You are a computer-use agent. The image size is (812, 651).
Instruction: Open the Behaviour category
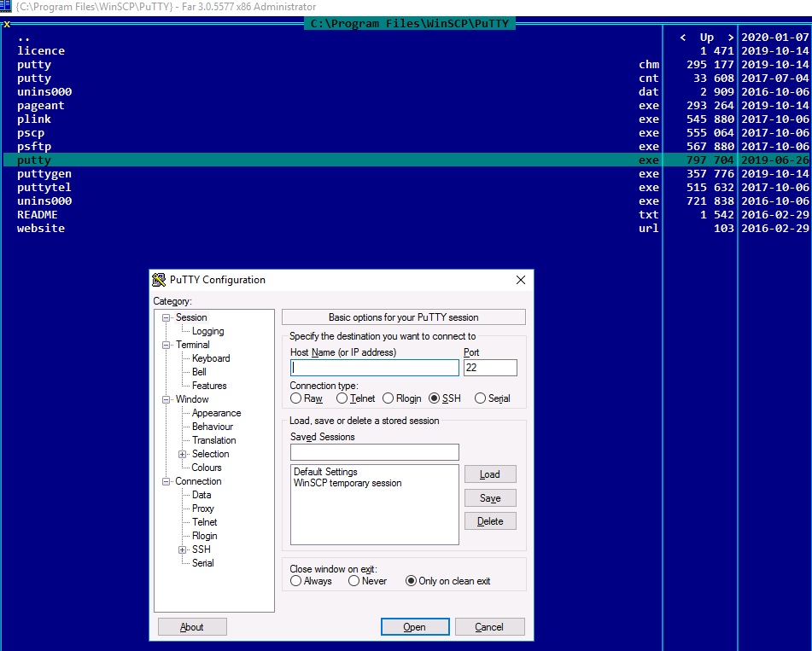(213, 427)
